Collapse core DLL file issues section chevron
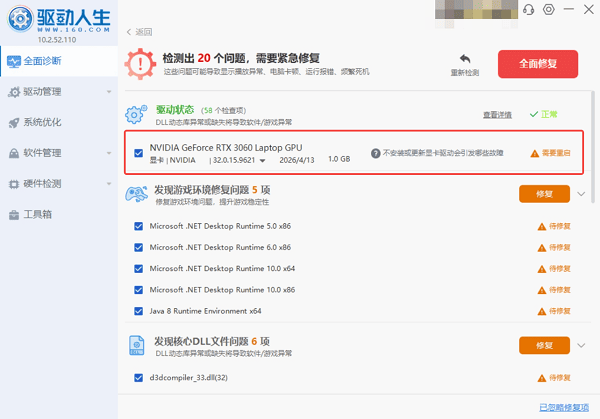600x419 pixels. point(581,346)
